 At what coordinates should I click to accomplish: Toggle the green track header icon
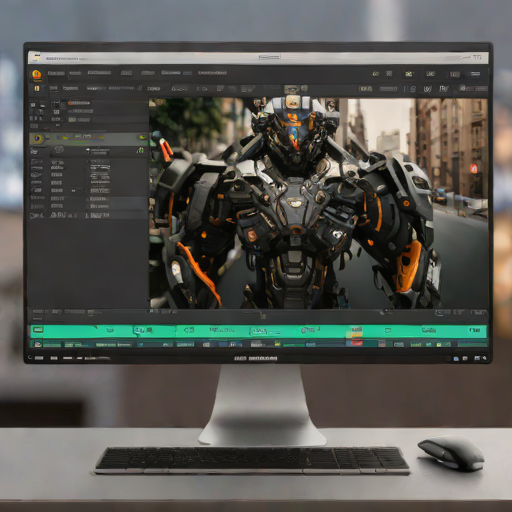click(38, 330)
